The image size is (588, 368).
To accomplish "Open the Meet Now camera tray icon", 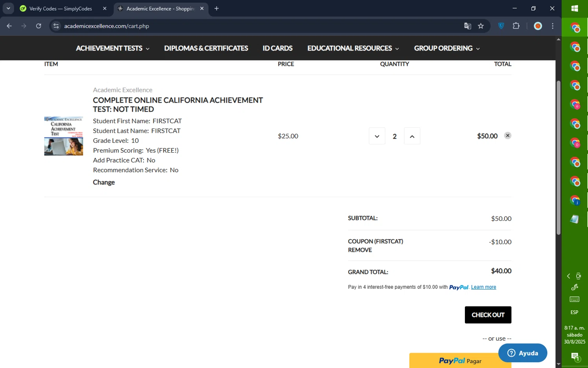I will click(578, 276).
